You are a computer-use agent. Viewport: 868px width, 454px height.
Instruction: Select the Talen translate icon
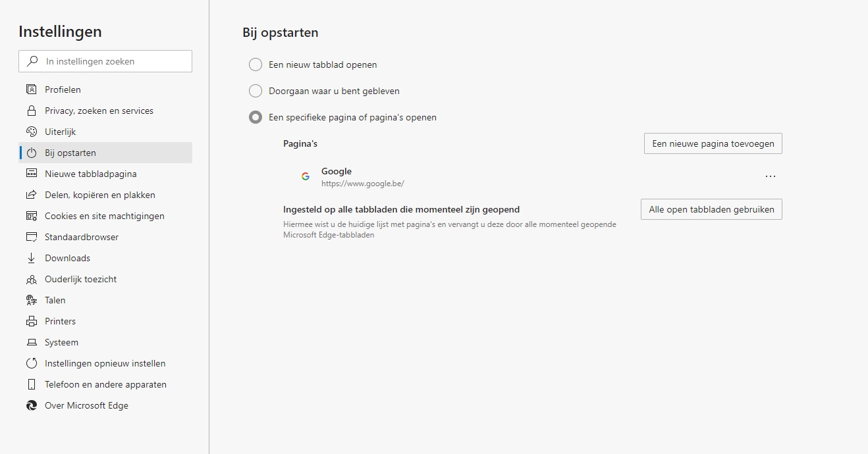(x=32, y=299)
